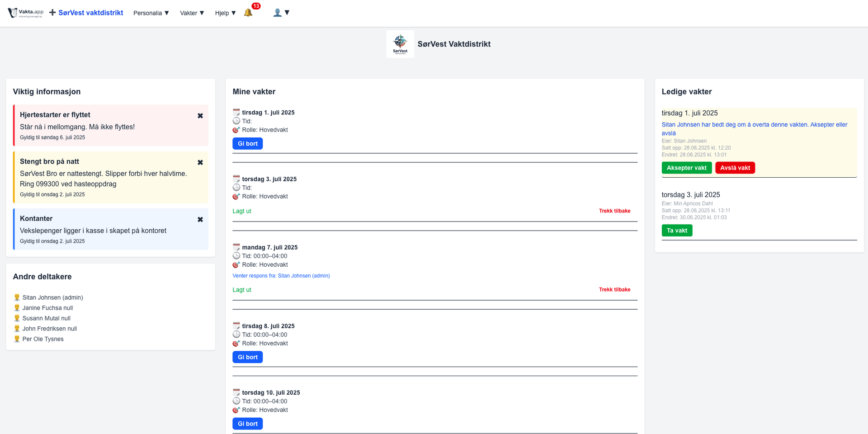Click the person icon beside Per Ole Tysnes
The image size is (868, 434).
17,339
